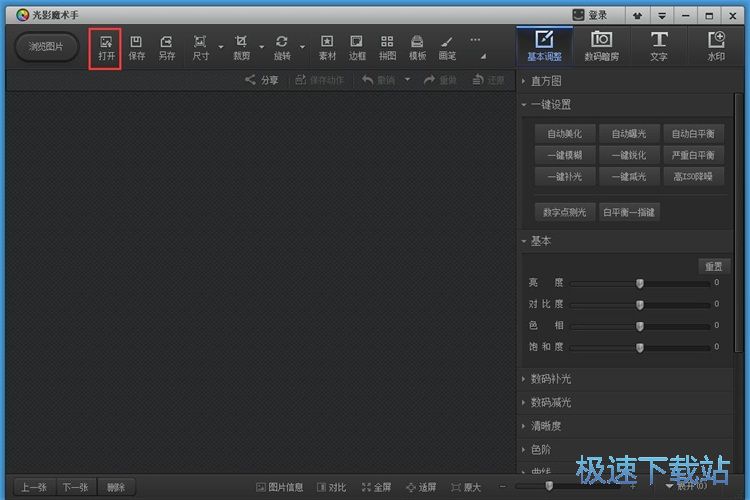Switch to 基本调整 tab
The height and width of the screenshot is (500, 750).
[x=544, y=46]
